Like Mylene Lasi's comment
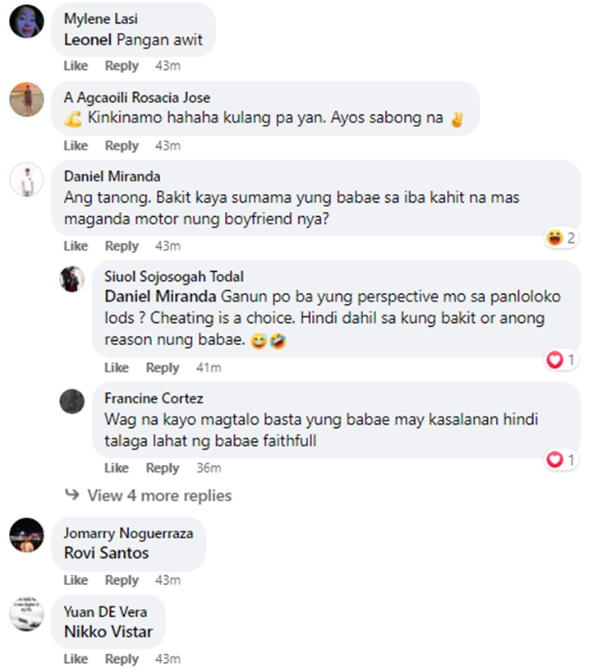 [x=76, y=66]
